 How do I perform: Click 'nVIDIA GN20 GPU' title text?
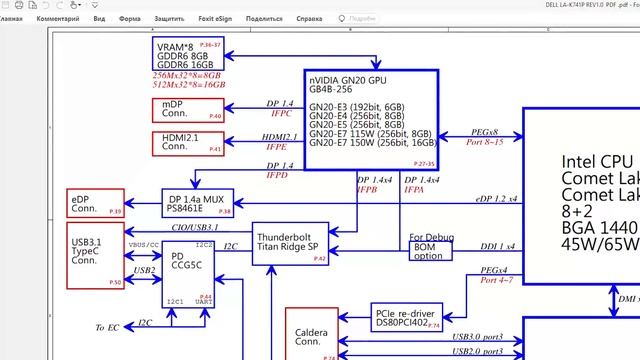tap(348, 80)
